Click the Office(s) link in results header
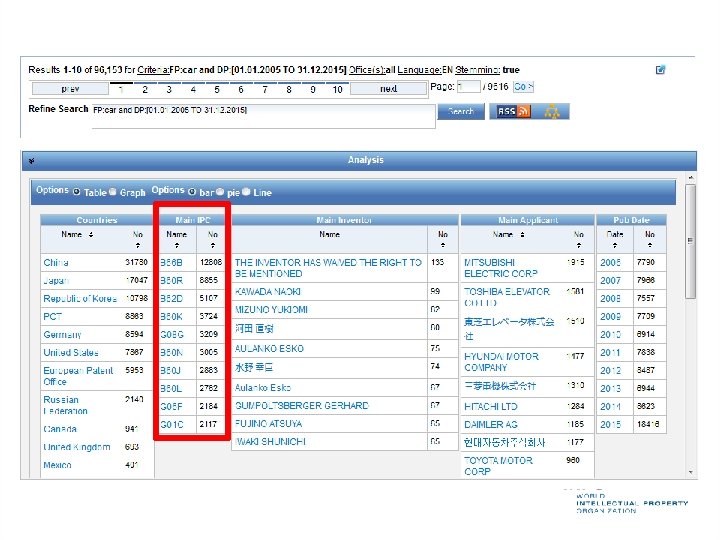Viewport: 720px width, 540px height. coord(366,70)
